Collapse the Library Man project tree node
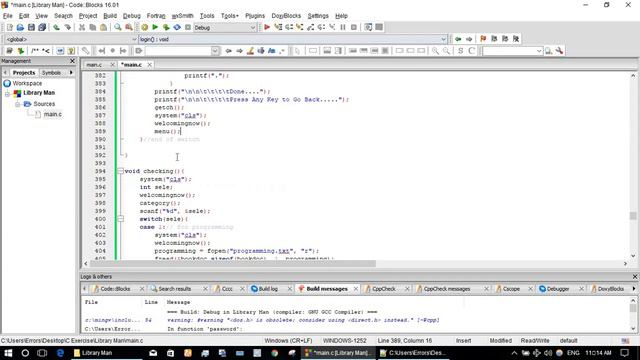The image size is (640, 360). 7,94
